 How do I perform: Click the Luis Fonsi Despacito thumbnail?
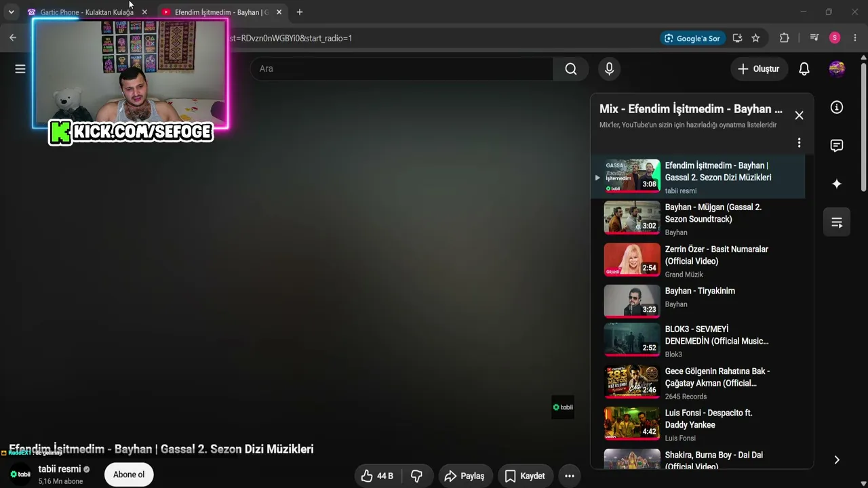pos(632,424)
